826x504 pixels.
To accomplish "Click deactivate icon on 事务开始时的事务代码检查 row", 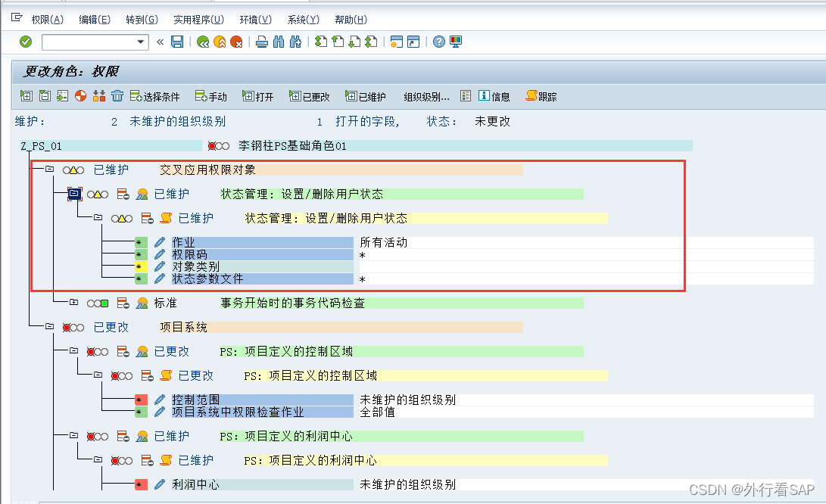I will (123, 303).
